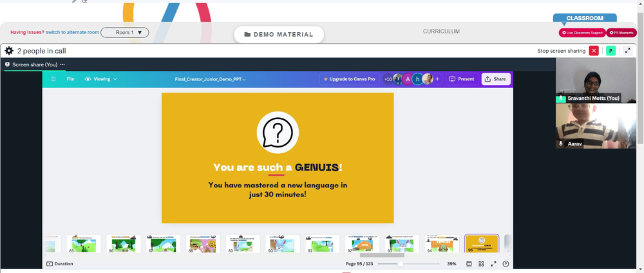Select slide thumbnail 88
The image size is (644, 273).
203,243
